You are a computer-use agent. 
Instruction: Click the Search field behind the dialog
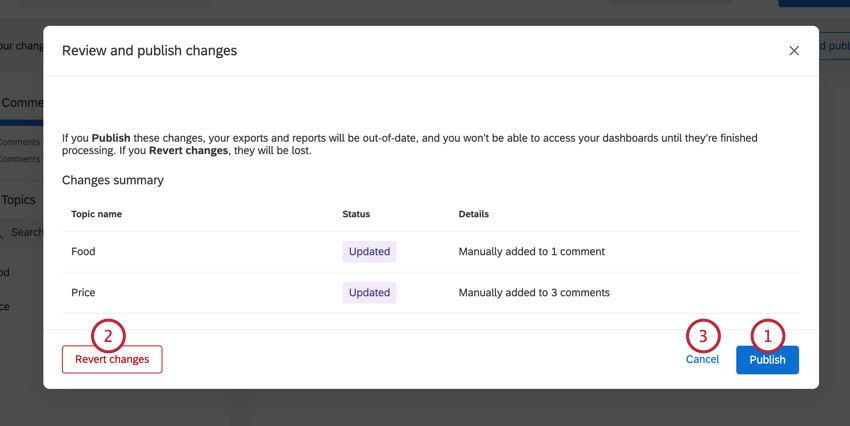click(25, 232)
